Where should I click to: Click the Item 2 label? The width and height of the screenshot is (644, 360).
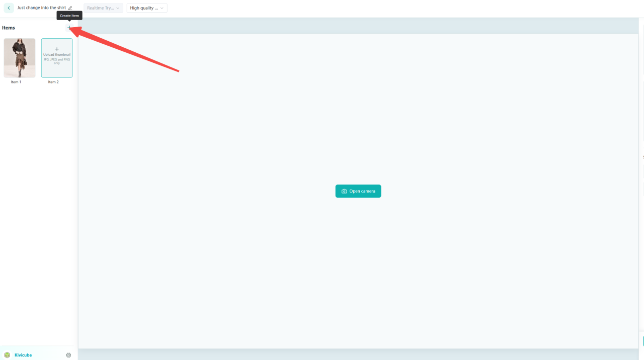53,82
